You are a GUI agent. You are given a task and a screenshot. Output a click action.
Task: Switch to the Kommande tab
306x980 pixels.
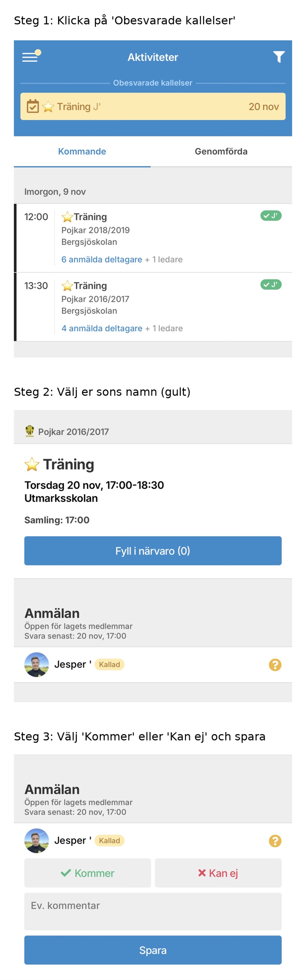(82, 151)
